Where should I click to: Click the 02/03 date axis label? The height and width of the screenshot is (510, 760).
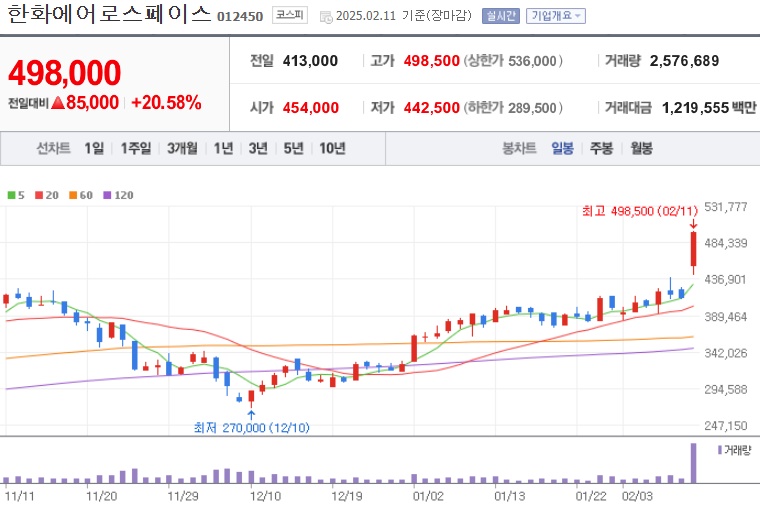pos(637,496)
